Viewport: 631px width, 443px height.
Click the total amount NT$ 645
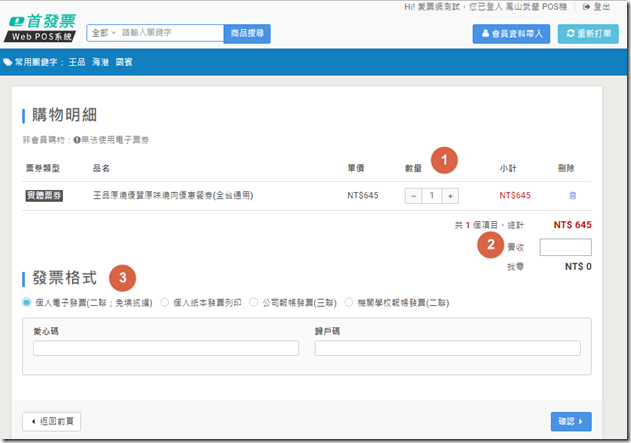pos(572,225)
